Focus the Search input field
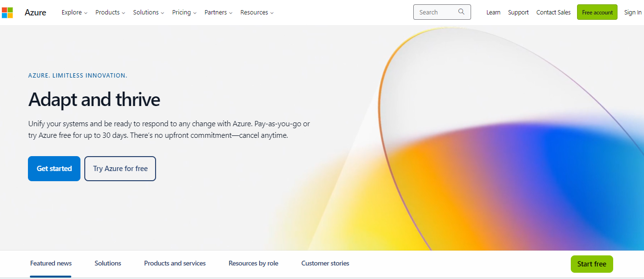This screenshot has width=644, height=279. pyautogui.click(x=442, y=12)
